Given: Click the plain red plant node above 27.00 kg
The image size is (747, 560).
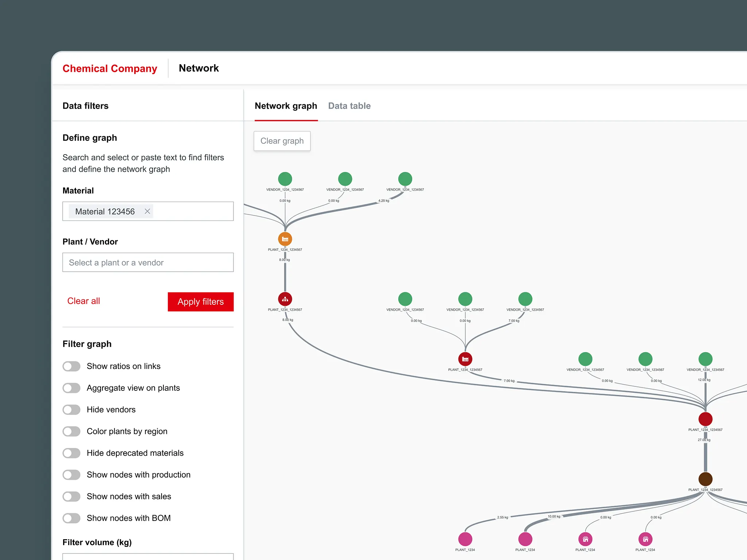Looking at the screenshot, I should 705,419.
